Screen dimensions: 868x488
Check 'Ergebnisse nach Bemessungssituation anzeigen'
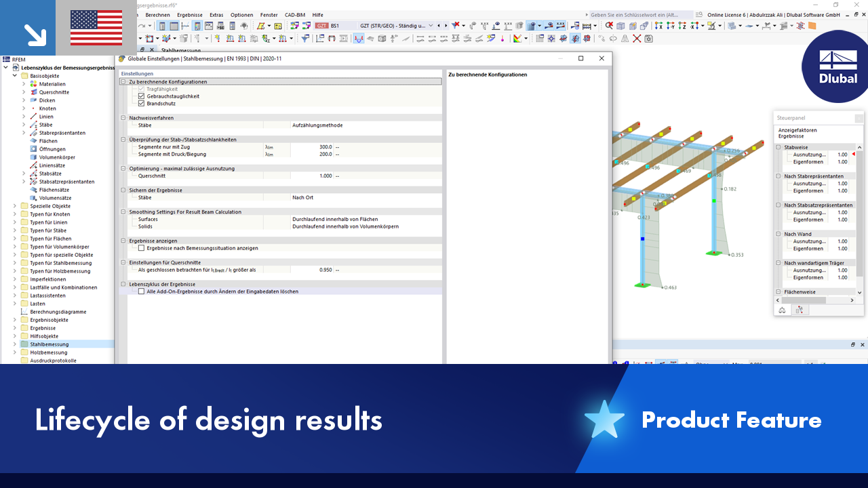(142, 247)
